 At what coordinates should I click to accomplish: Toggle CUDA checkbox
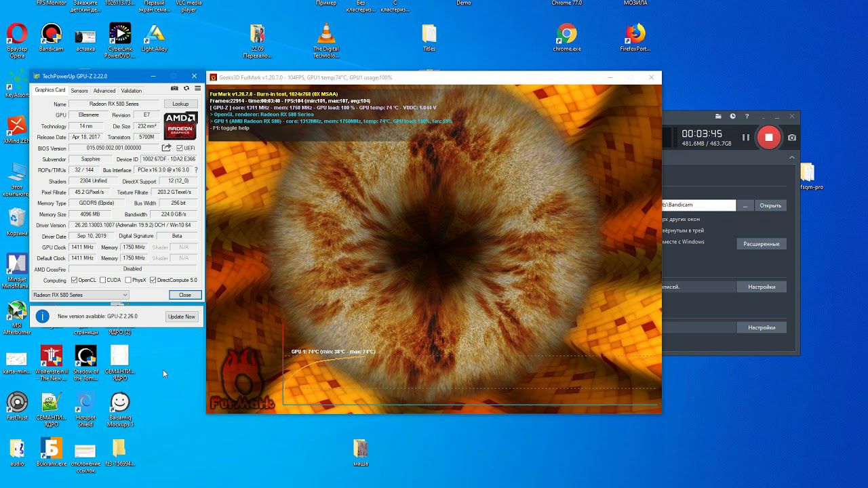click(x=103, y=280)
